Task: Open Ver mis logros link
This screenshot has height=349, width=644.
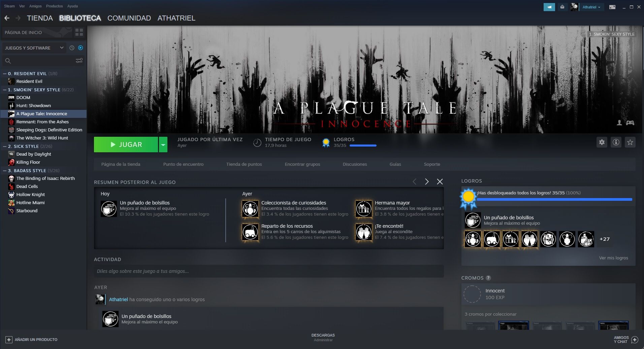Action: pos(613,258)
